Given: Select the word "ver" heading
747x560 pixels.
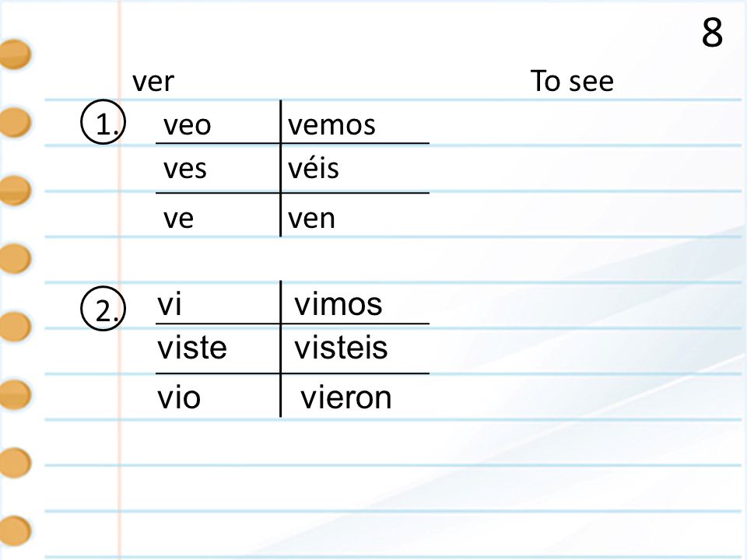Looking at the screenshot, I should [x=153, y=82].
